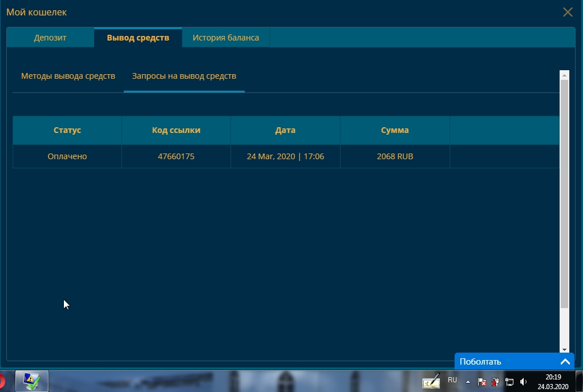Click the scrollbar down arrow

[x=564, y=349]
